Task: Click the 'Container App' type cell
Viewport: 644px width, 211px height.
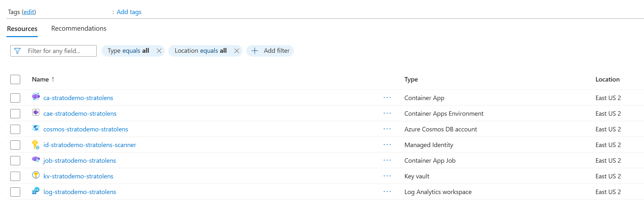Action: tap(424, 98)
